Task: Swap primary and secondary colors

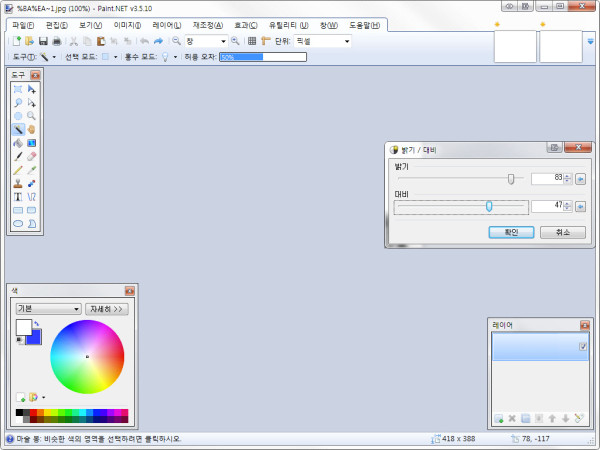Action: tap(38, 325)
